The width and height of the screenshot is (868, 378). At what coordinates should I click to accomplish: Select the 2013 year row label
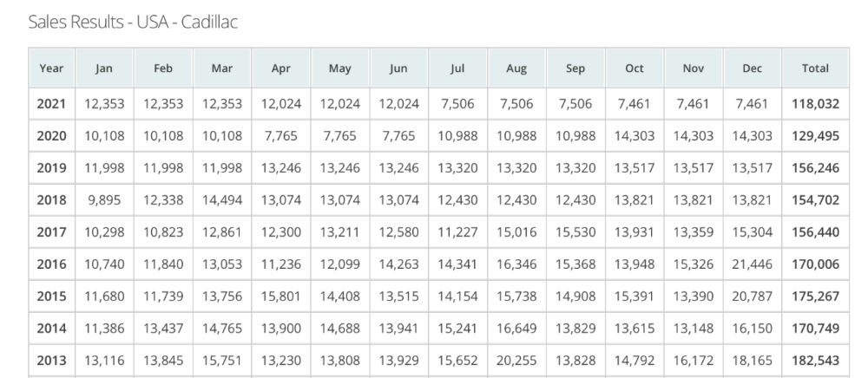(x=53, y=358)
